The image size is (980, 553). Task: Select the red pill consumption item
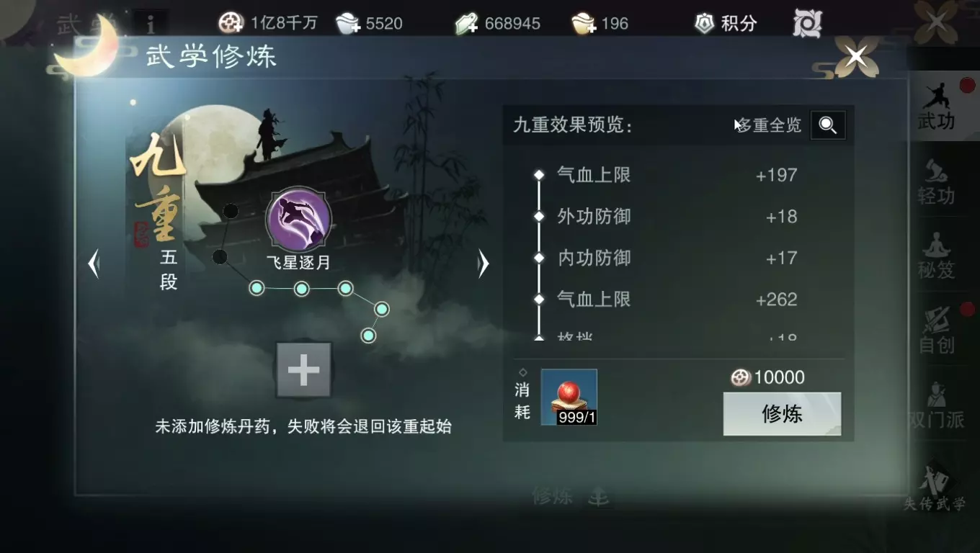pos(569,397)
